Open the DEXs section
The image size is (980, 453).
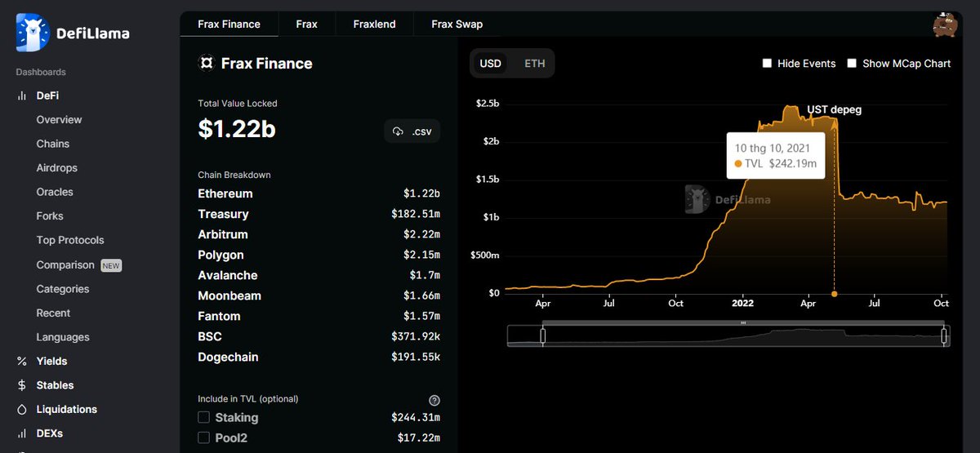tap(49, 433)
